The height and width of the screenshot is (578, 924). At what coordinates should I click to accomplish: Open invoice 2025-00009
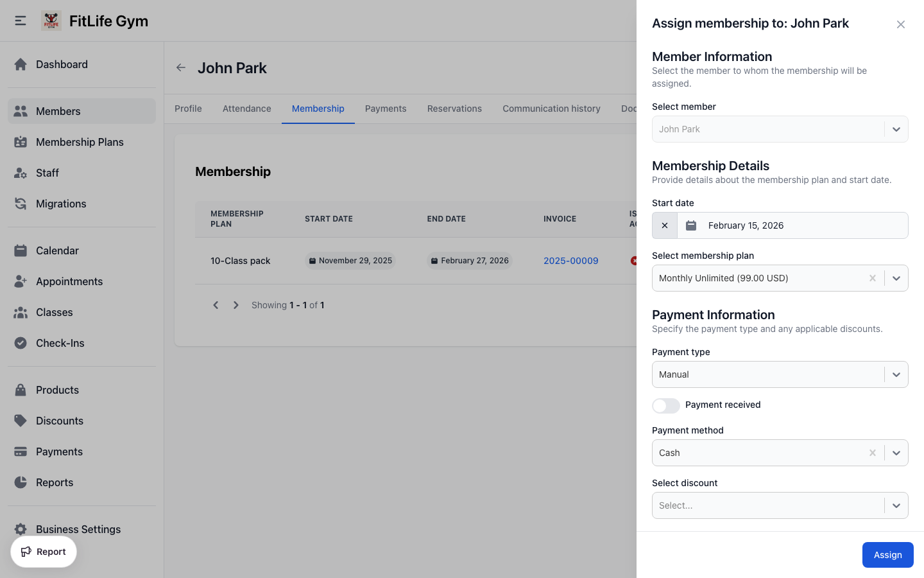coord(570,260)
